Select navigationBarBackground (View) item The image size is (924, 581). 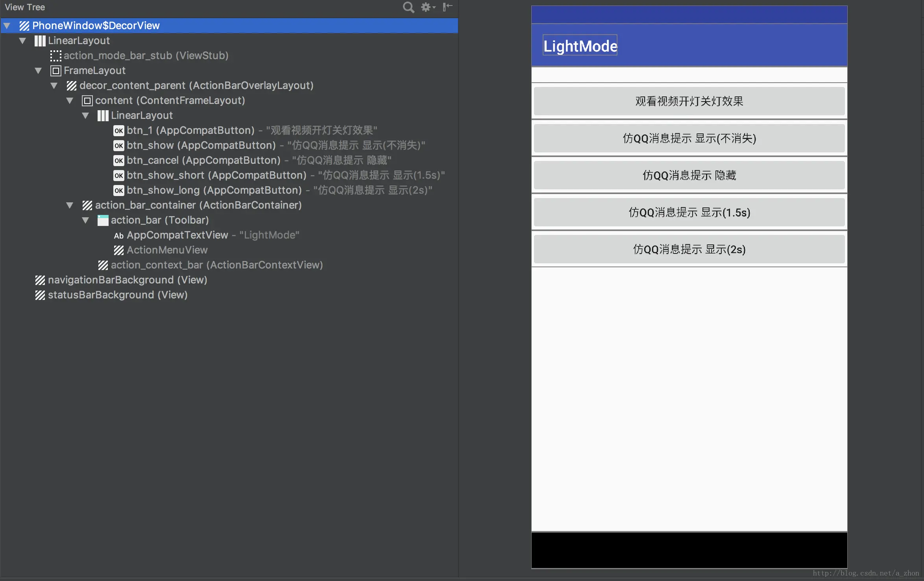(127, 280)
